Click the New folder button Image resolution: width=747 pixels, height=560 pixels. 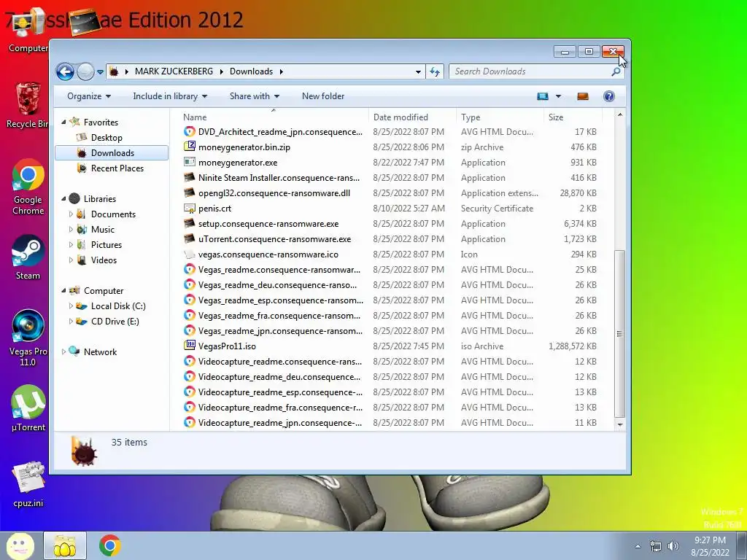coord(323,96)
